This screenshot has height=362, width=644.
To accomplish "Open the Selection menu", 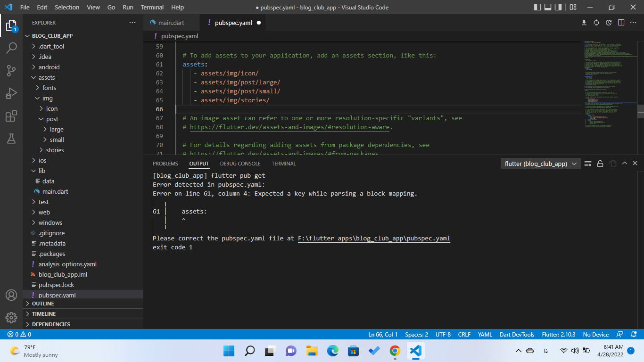I will tap(67, 7).
